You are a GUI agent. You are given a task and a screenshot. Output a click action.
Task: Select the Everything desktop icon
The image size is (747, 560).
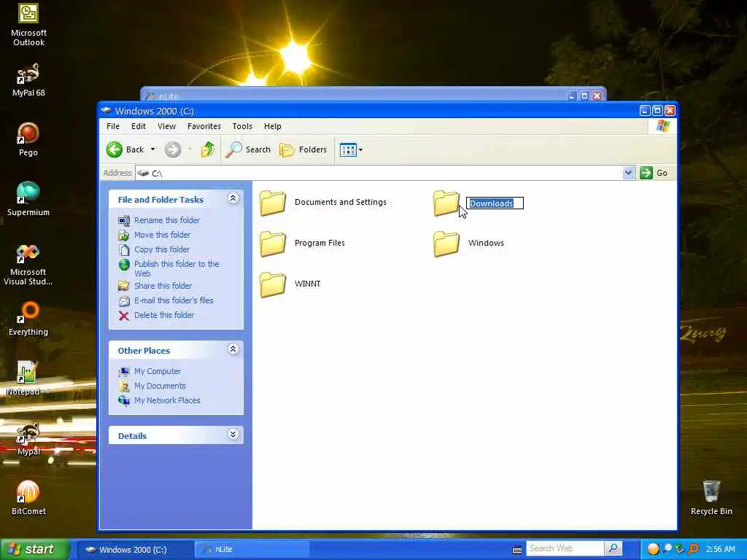pos(28,319)
